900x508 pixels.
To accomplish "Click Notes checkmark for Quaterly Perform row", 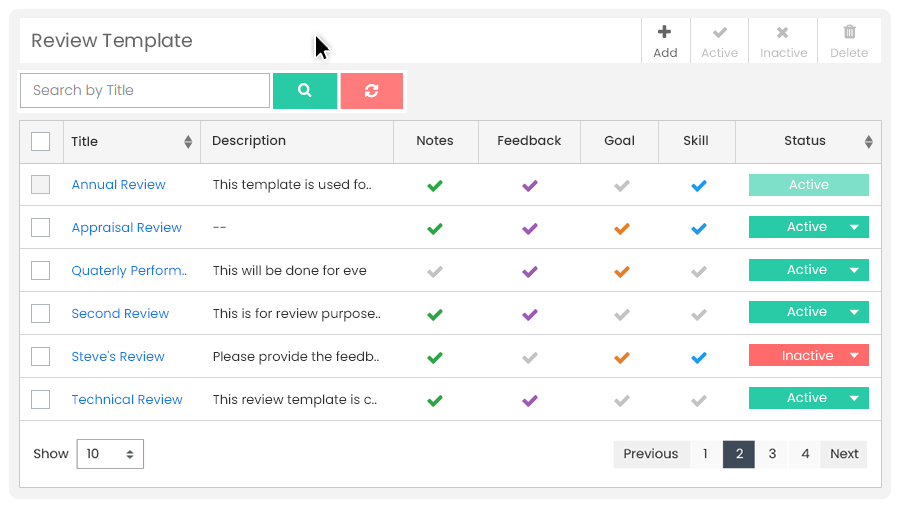I will (435, 272).
